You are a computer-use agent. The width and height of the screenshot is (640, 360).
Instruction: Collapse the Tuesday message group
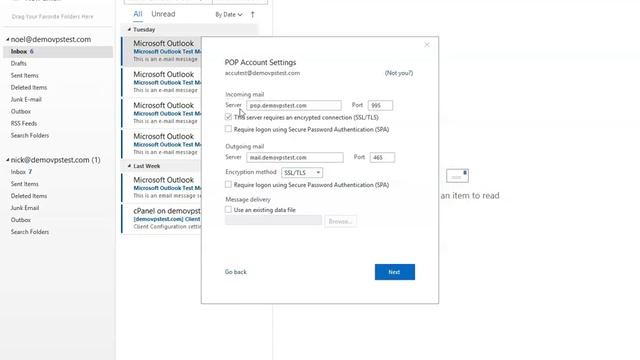129,29
